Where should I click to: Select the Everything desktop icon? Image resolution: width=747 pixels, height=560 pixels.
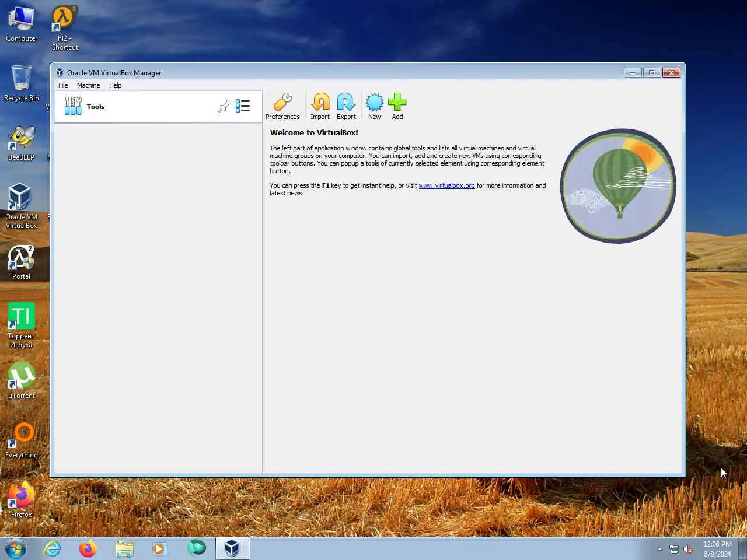pos(22,440)
